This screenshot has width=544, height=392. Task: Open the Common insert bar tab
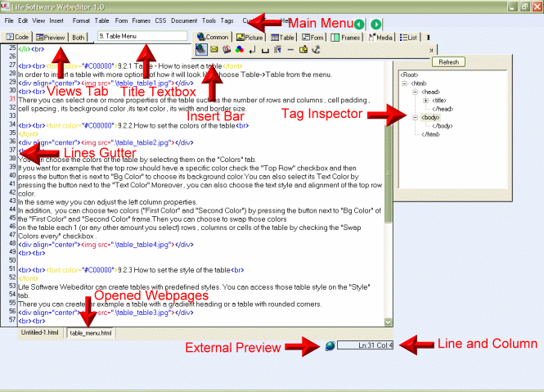pos(213,37)
